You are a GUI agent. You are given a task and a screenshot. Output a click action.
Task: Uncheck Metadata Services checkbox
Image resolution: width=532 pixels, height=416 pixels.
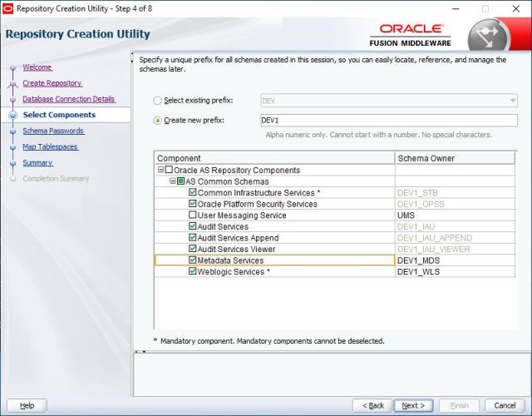(192, 260)
